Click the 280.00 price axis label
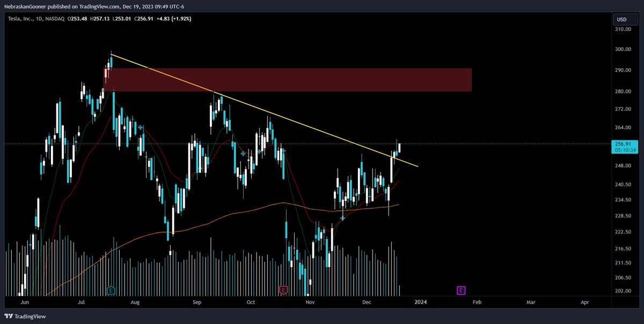Viewport: 644px width, 324px height. [x=624, y=92]
